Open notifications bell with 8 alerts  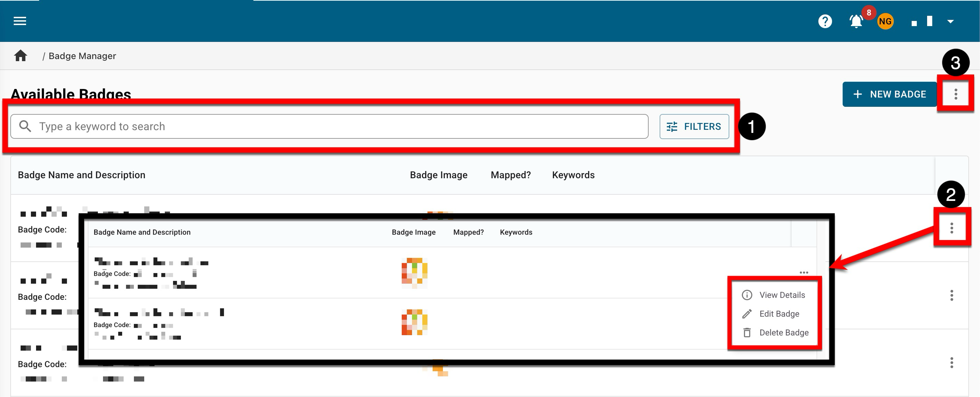(x=856, y=21)
